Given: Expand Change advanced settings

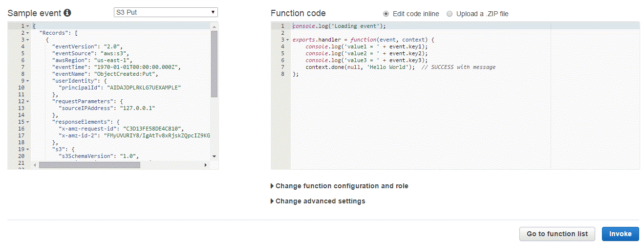Looking at the screenshot, I should click(x=318, y=201).
